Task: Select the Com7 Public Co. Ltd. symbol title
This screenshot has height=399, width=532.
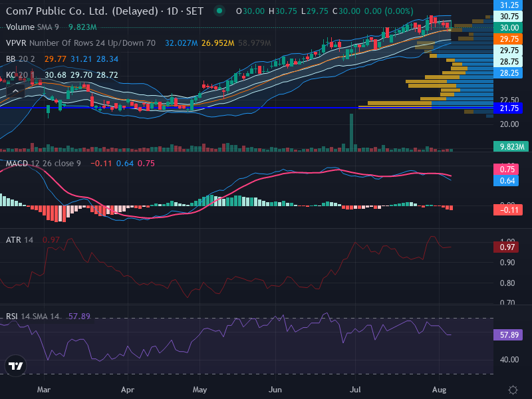Action: tap(82, 11)
